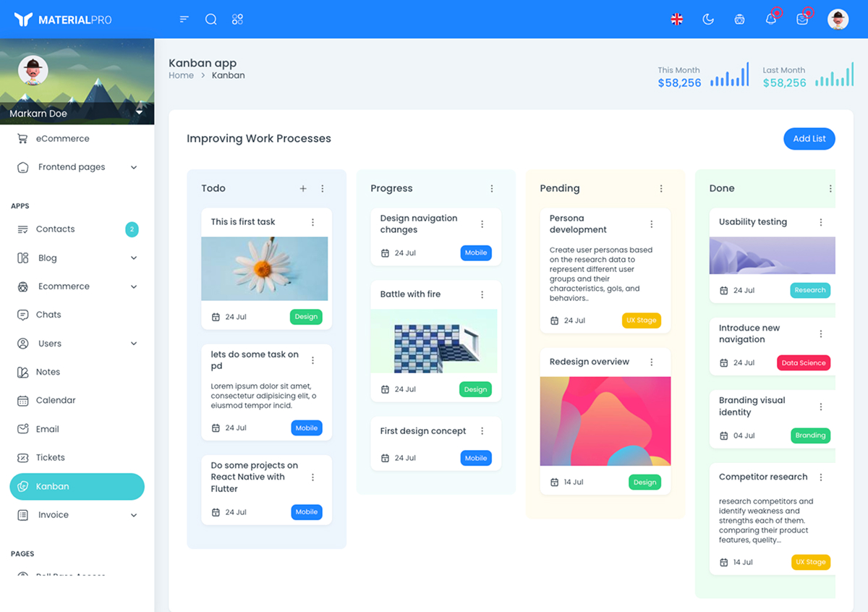Add a new task in Todo column
This screenshot has width=868, height=612.
click(303, 188)
